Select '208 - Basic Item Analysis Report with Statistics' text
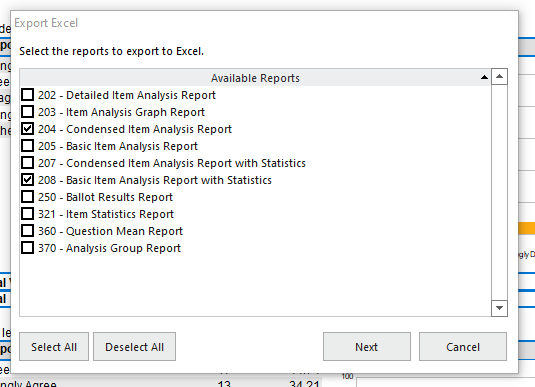 pyautogui.click(x=155, y=180)
